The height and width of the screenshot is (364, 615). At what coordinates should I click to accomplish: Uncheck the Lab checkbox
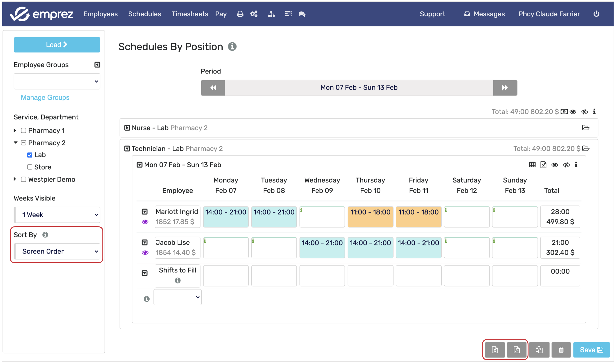tap(30, 155)
